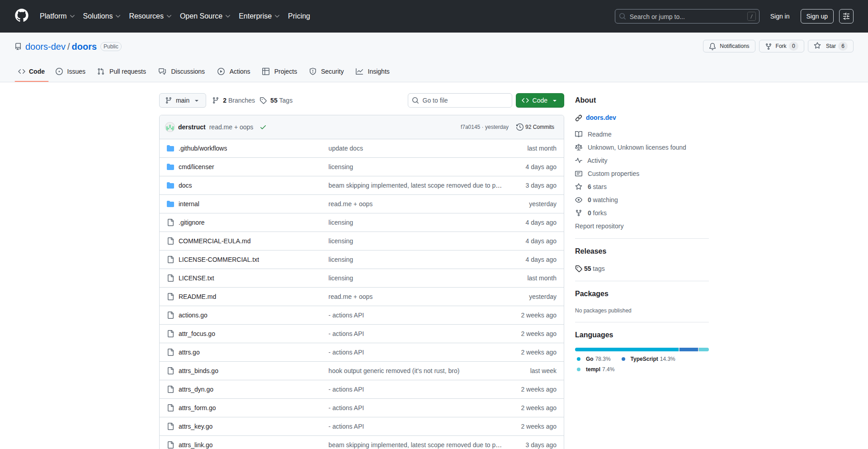
Task: Click the file icon beside README.md
Action: tap(170, 297)
